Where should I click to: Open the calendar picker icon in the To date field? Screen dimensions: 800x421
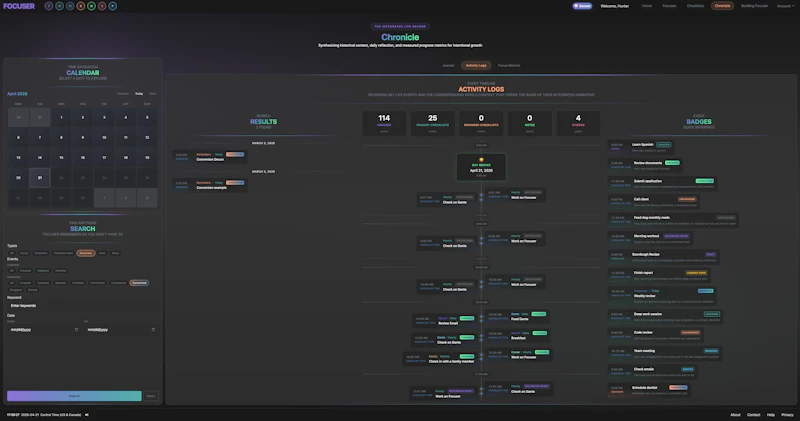[153, 330]
